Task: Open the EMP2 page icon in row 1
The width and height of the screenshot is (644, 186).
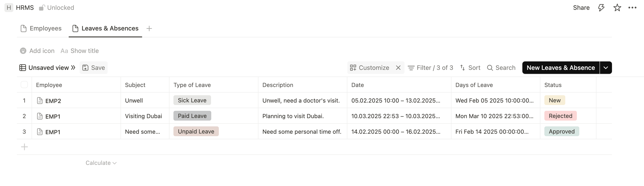Action: pyautogui.click(x=40, y=101)
